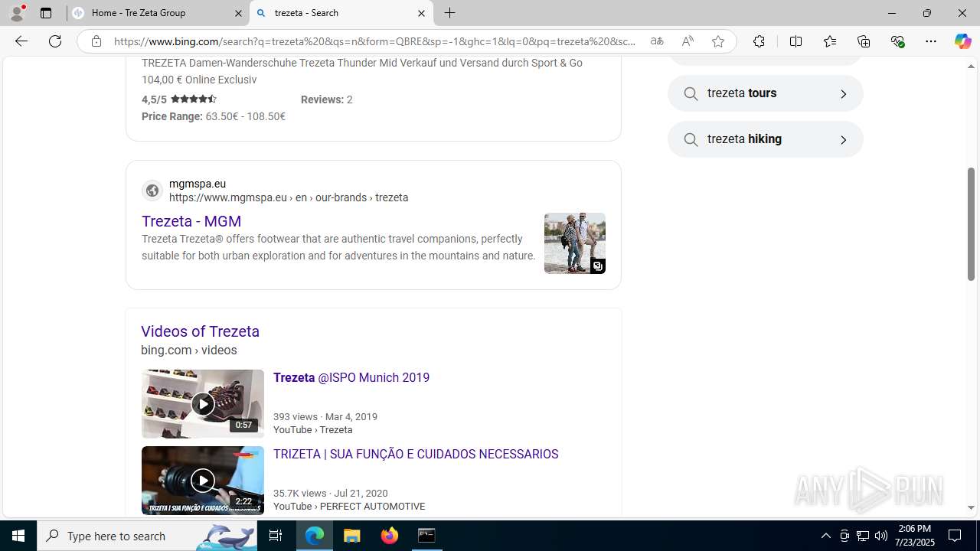Add this page to favorites star
The height and width of the screenshot is (551, 980).
(x=718, y=41)
